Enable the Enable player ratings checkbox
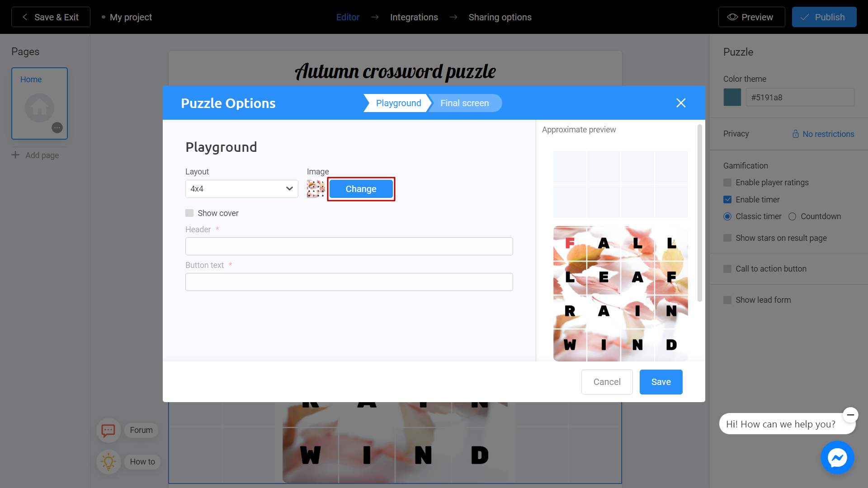This screenshot has width=868, height=488. [727, 183]
